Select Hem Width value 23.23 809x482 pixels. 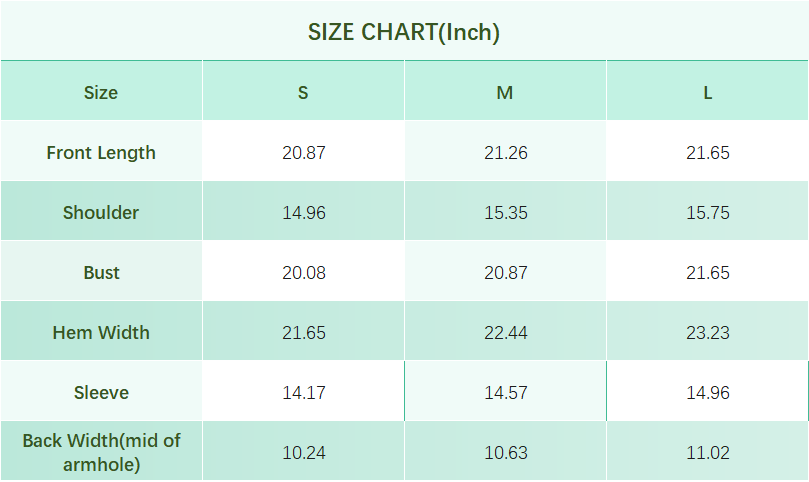707,333
